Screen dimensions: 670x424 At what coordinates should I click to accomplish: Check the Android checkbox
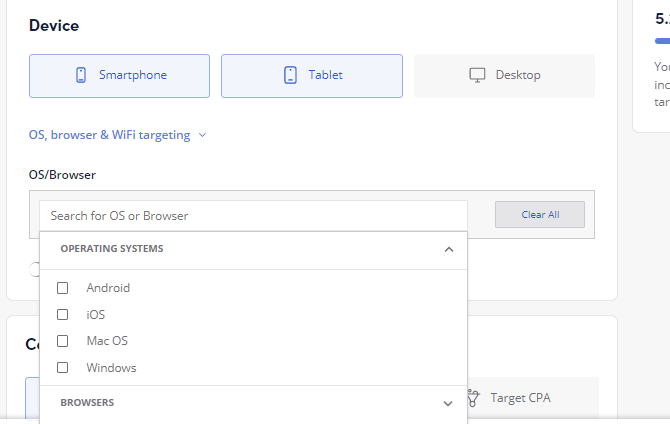click(x=62, y=288)
